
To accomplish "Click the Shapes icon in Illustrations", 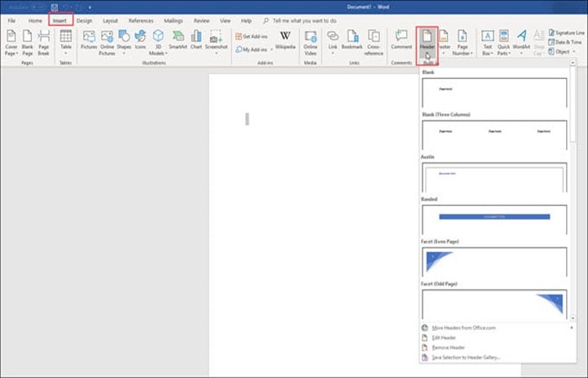I will pos(123,39).
